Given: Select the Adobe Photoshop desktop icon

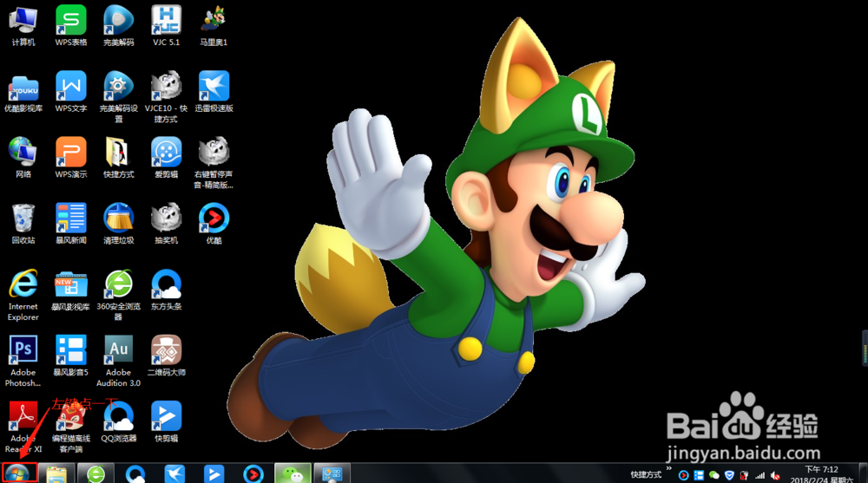Looking at the screenshot, I should pos(23,361).
